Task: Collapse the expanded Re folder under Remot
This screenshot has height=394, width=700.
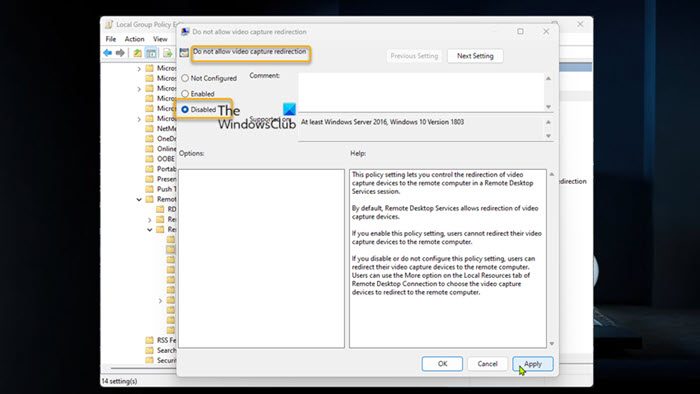Action: click(x=150, y=229)
